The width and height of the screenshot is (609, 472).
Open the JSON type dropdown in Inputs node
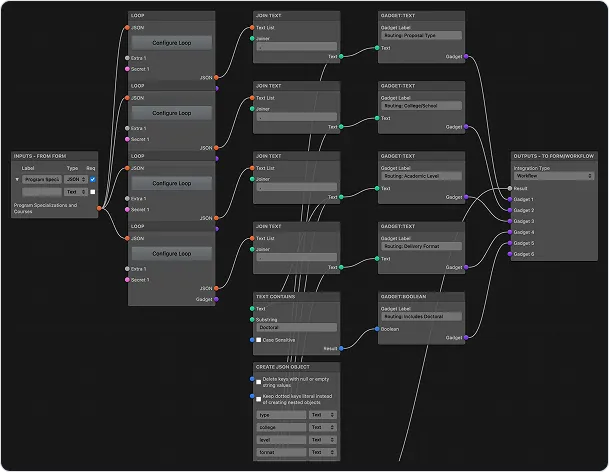tap(76, 179)
